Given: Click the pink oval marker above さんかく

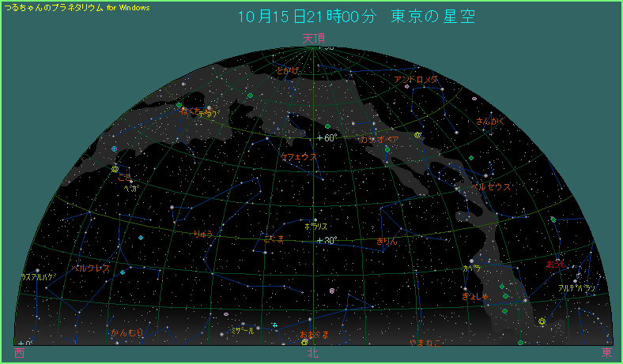Looking at the screenshot, I should tap(474, 99).
